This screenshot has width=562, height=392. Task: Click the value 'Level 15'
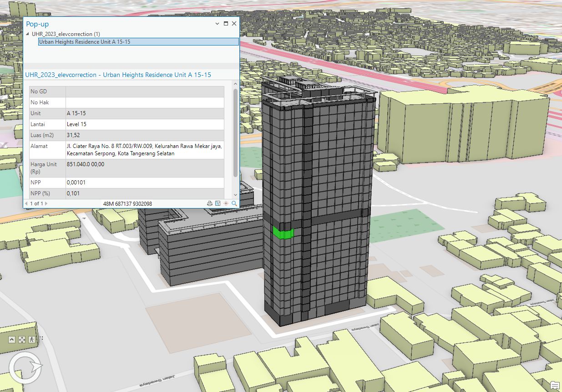pyautogui.click(x=76, y=124)
